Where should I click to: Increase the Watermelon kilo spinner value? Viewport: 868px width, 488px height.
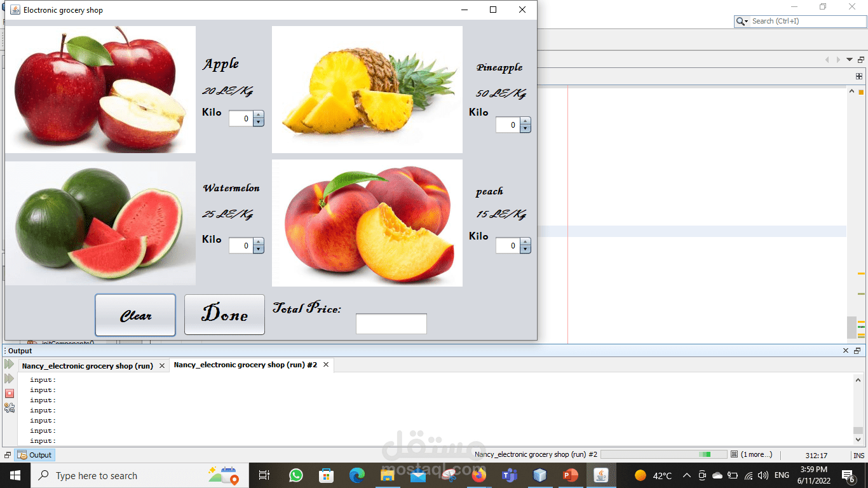coord(258,242)
